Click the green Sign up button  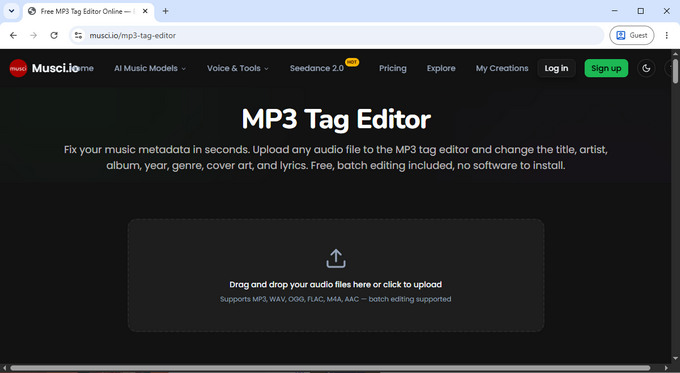[606, 68]
